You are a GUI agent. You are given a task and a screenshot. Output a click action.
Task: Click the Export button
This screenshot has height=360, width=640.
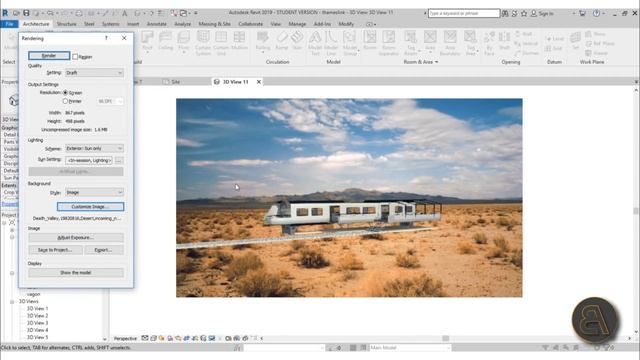[x=104, y=250]
